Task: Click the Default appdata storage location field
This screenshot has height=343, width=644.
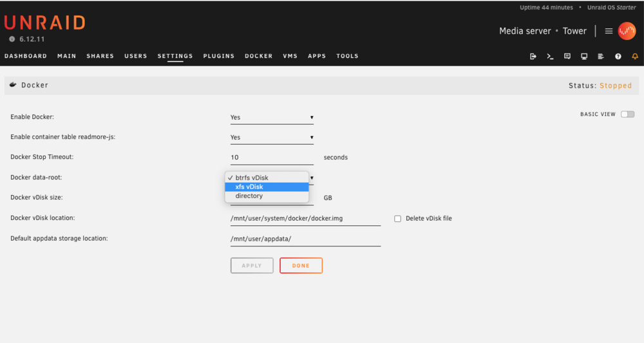Action: (x=305, y=239)
